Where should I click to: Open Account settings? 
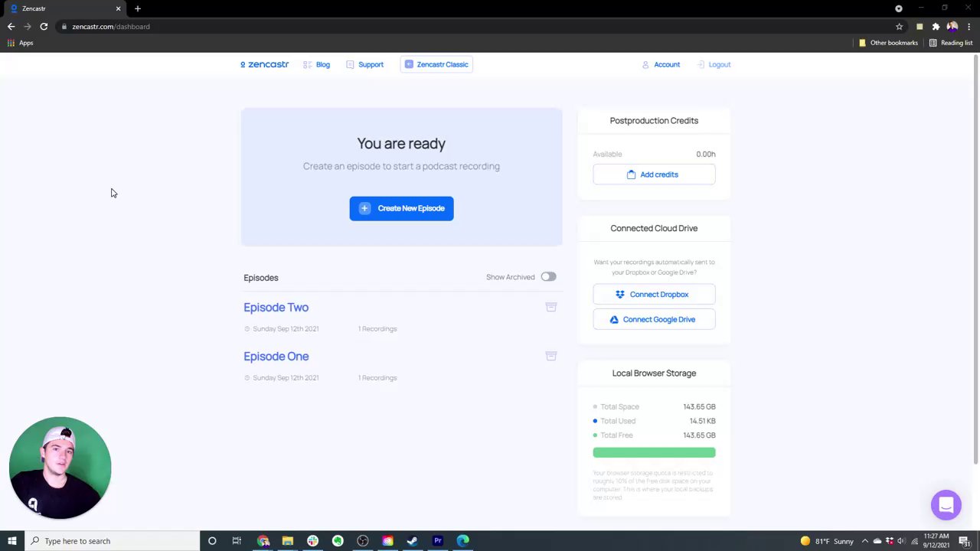click(661, 64)
